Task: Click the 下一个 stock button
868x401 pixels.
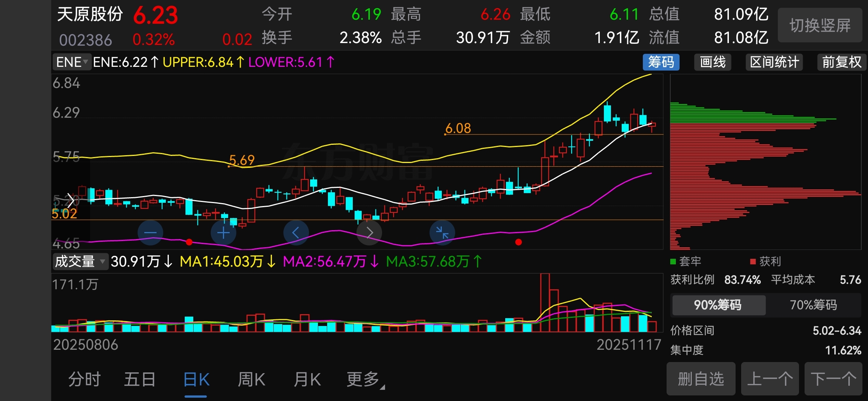Action: (833, 379)
